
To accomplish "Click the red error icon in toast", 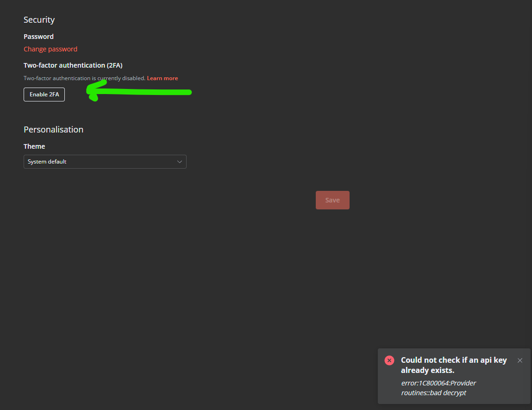I will tap(389, 360).
